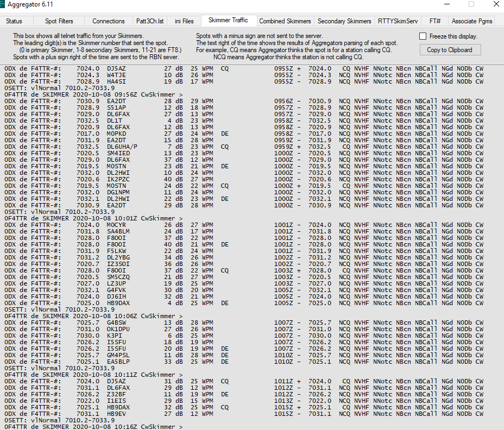Image resolution: width=504 pixels, height=430 pixels.
Task: Open the ini Files tab
Action: (x=184, y=21)
